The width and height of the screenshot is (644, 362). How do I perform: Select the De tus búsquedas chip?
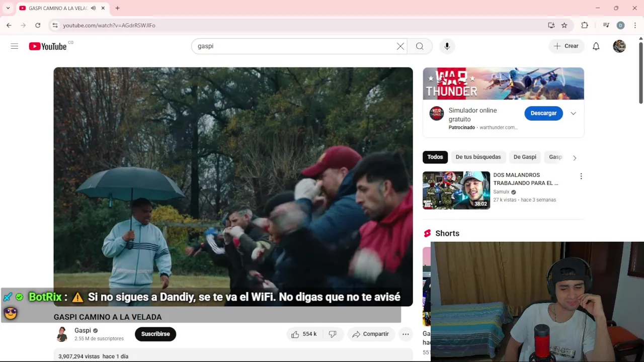coord(478,157)
